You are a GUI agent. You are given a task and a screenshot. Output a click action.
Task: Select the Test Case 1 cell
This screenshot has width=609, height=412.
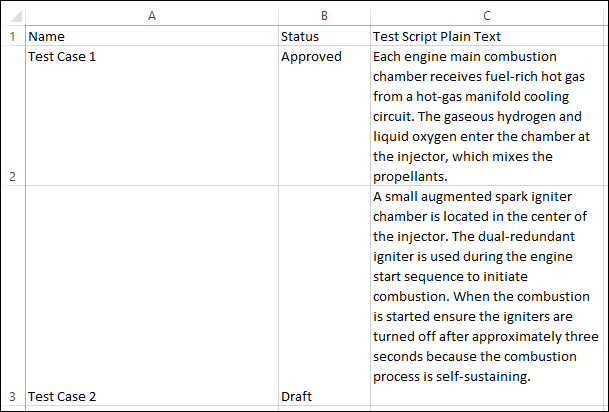click(151, 116)
